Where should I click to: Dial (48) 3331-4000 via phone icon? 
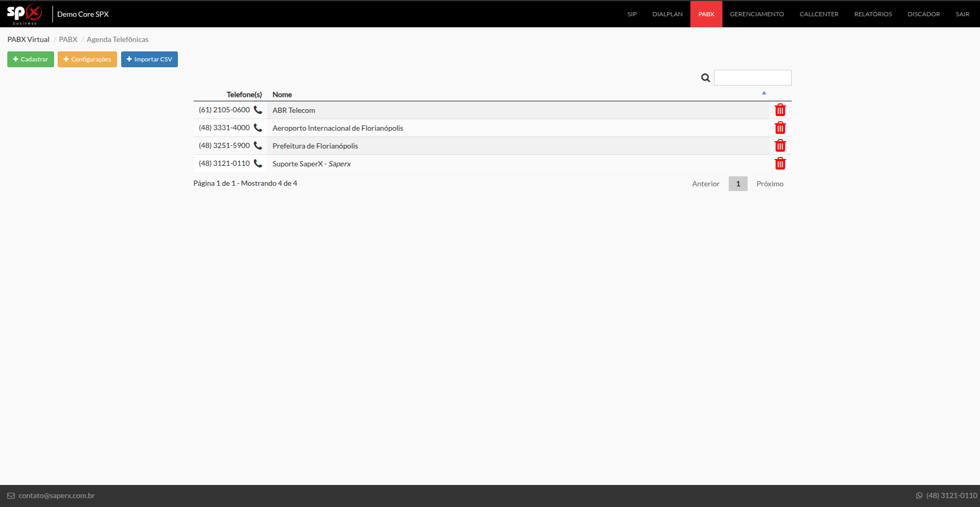pos(258,128)
